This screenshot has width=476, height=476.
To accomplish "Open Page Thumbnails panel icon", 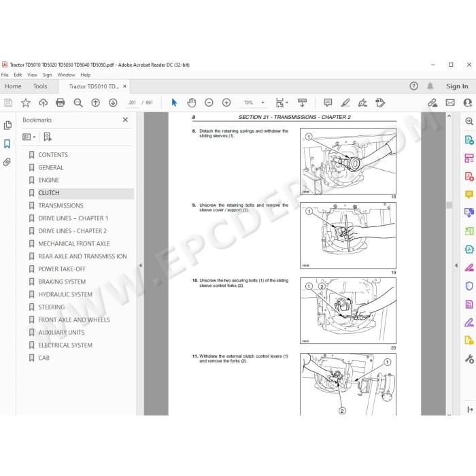I will (7, 125).
